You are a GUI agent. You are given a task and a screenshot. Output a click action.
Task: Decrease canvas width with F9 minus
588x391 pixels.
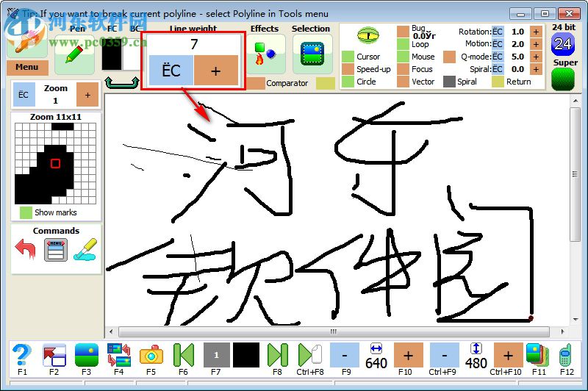[345, 355]
